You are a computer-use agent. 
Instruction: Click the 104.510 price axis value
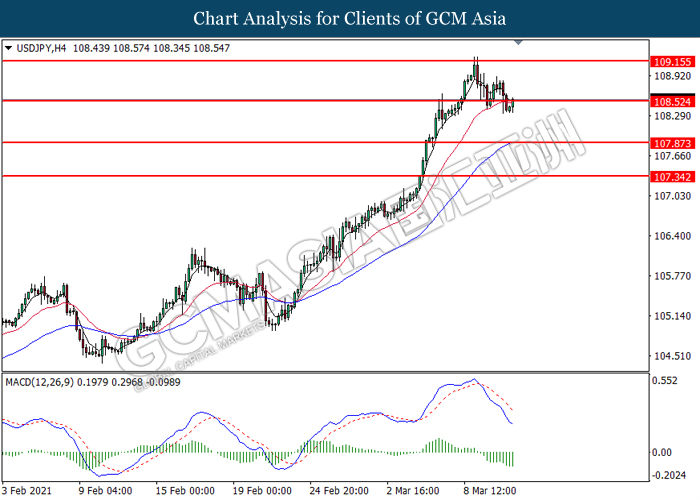tap(671, 357)
